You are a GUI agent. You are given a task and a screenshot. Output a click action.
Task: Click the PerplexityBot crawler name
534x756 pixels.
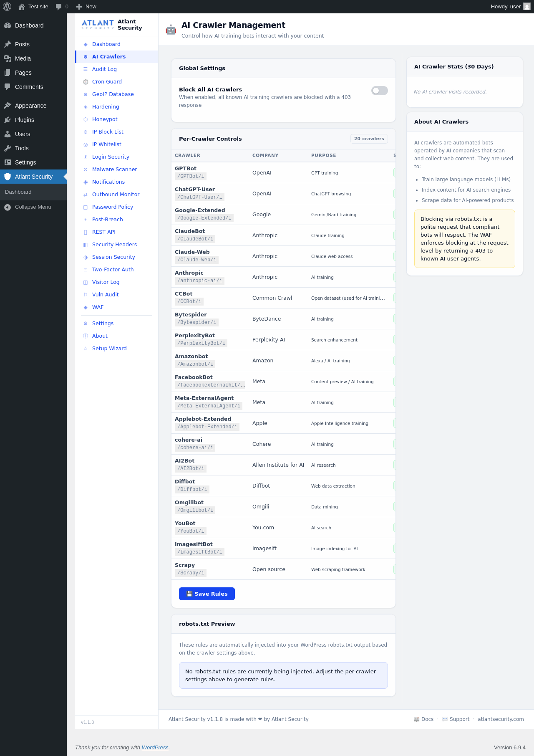pyautogui.click(x=195, y=336)
